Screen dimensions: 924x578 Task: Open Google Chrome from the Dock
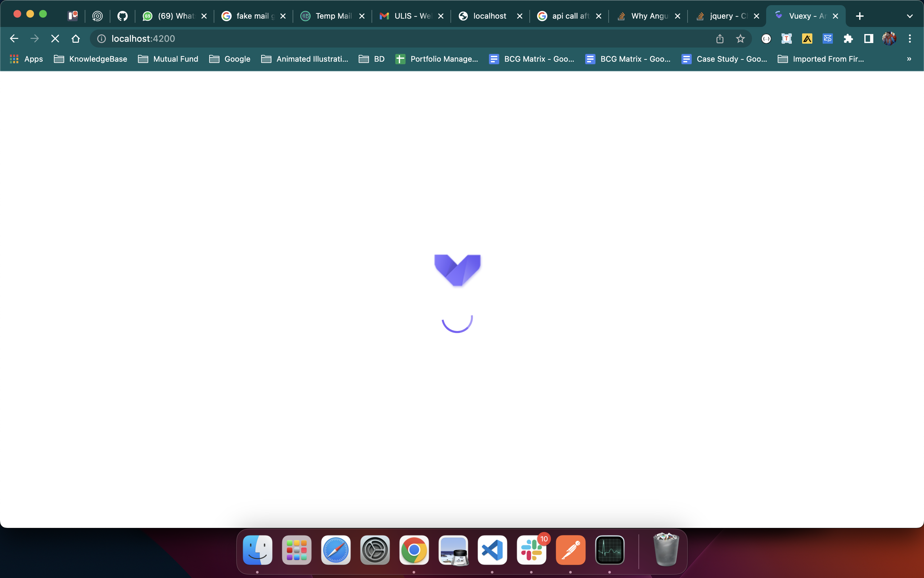click(x=414, y=550)
